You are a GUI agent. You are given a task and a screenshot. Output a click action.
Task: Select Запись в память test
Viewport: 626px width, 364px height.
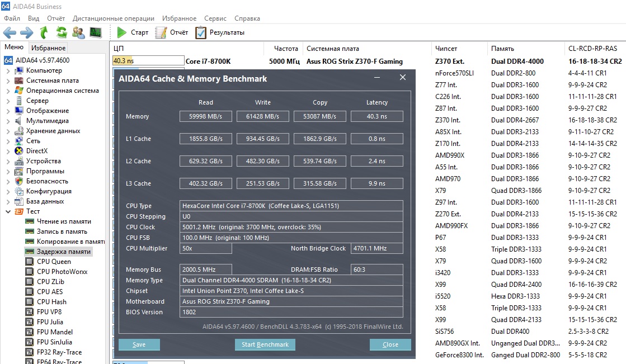click(x=62, y=231)
